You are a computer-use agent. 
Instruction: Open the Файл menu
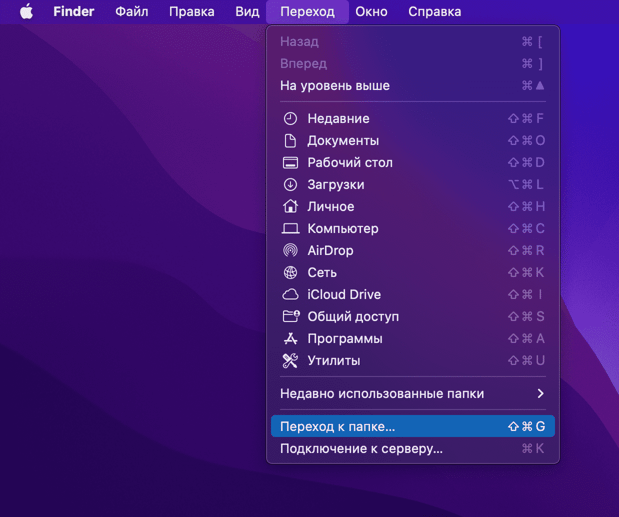132,11
